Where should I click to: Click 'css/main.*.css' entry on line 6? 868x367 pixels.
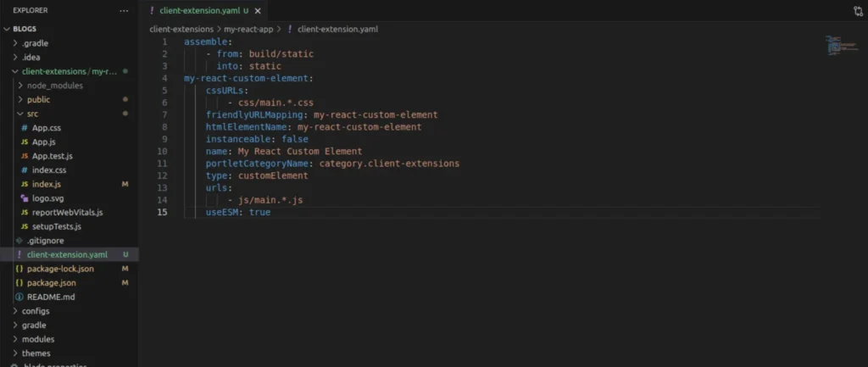tap(275, 103)
